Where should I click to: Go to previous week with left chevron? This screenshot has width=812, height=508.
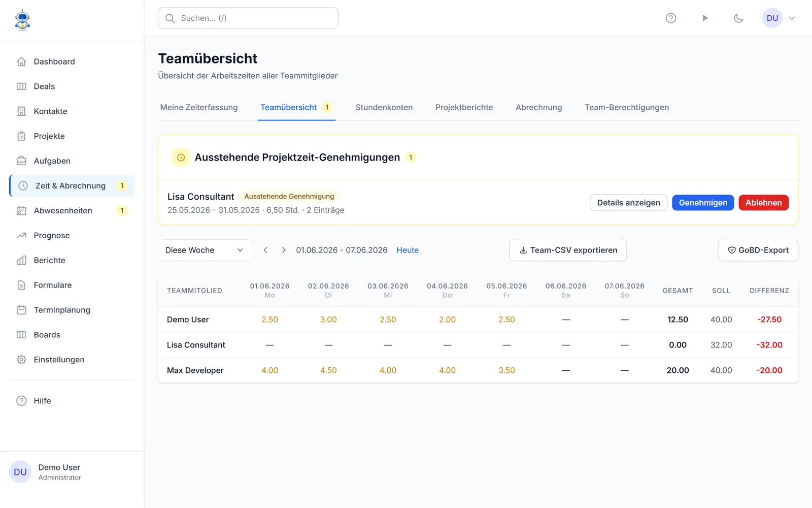click(x=265, y=250)
